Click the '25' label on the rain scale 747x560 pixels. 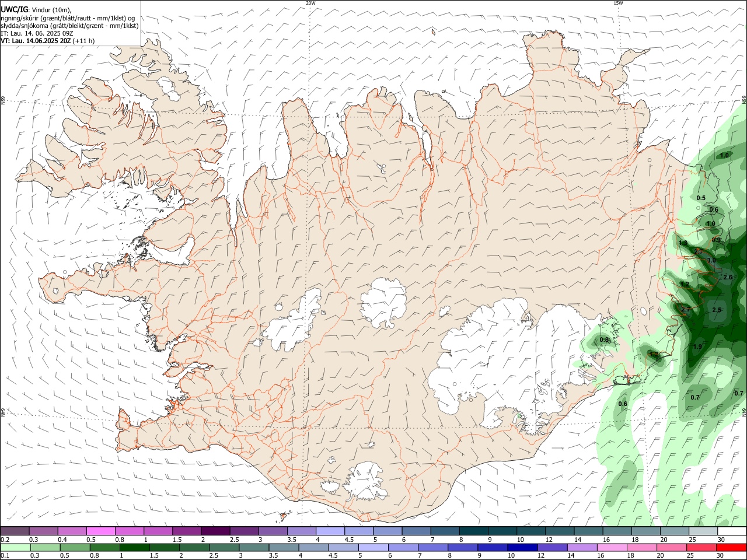tap(689, 556)
